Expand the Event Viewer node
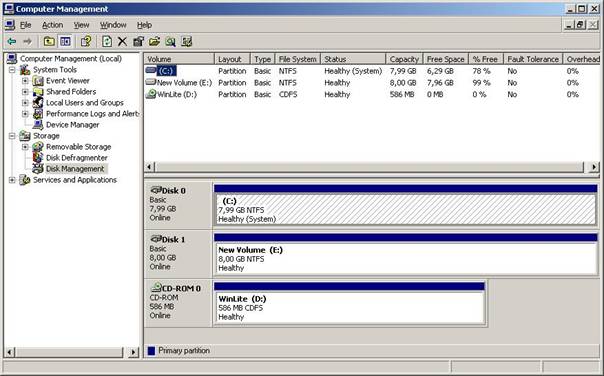The width and height of the screenshot is (604, 376). point(25,81)
